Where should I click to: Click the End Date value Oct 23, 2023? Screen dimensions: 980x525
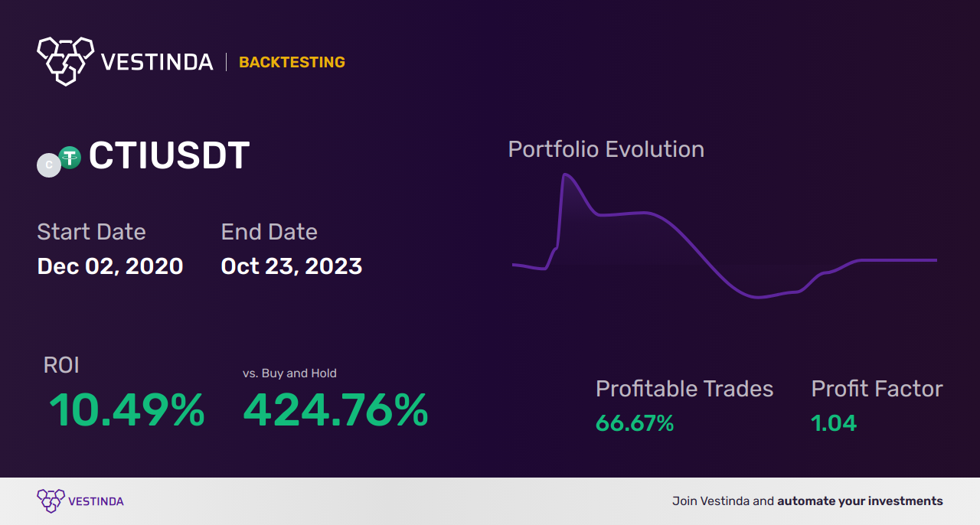click(x=292, y=266)
